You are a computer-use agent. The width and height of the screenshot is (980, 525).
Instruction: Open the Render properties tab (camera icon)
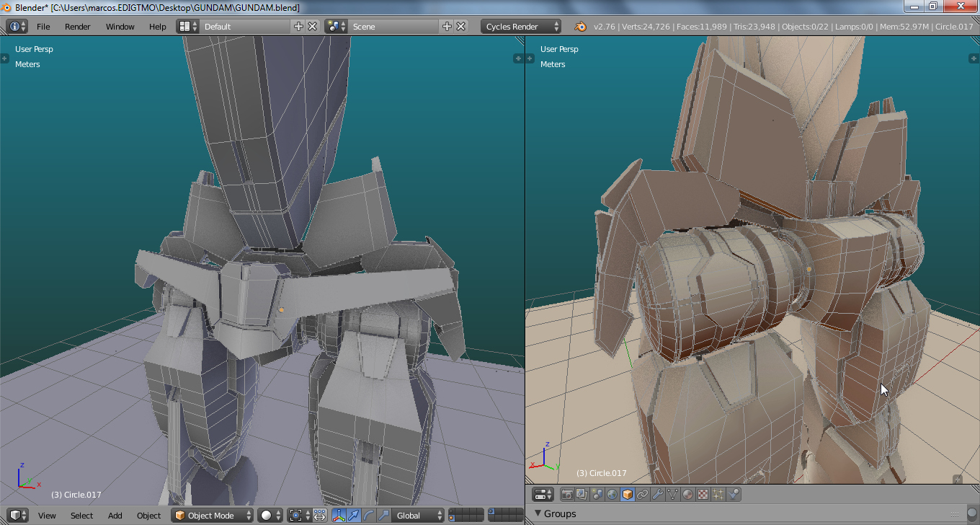(567, 495)
